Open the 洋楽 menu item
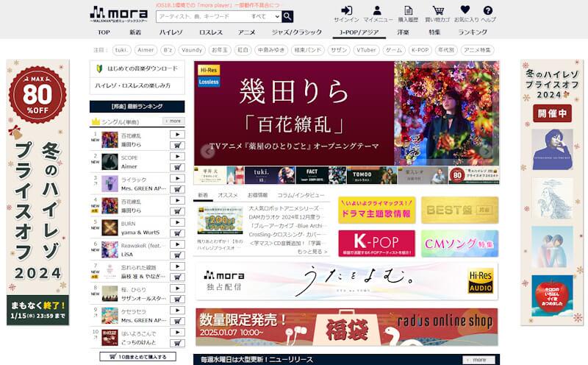Screen dimensions: 588x365 click(x=403, y=32)
